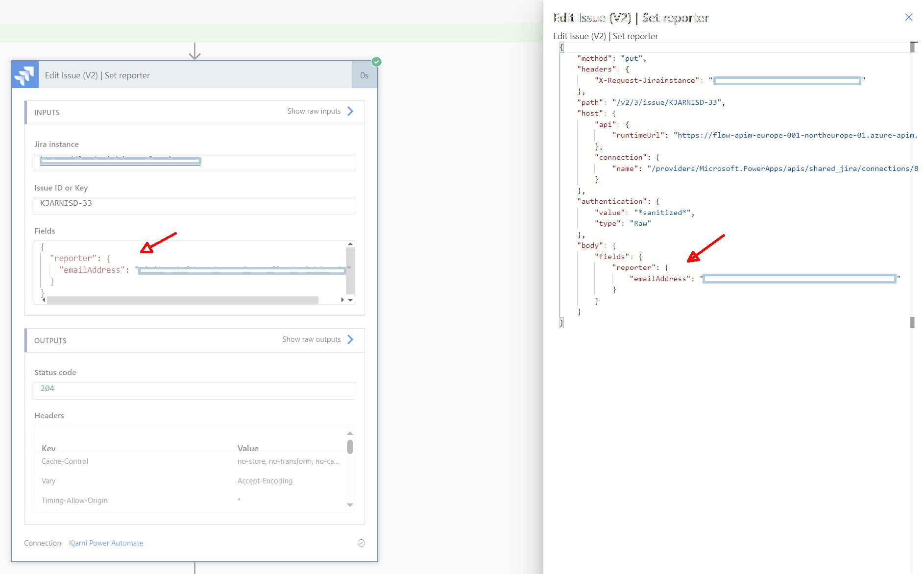Click Fields box scroll right arrow
The height and width of the screenshot is (574, 924).
(x=342, y=300)
